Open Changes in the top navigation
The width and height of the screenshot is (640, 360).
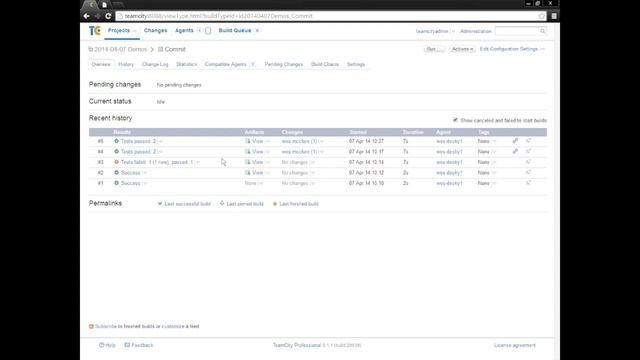[156, 31]
